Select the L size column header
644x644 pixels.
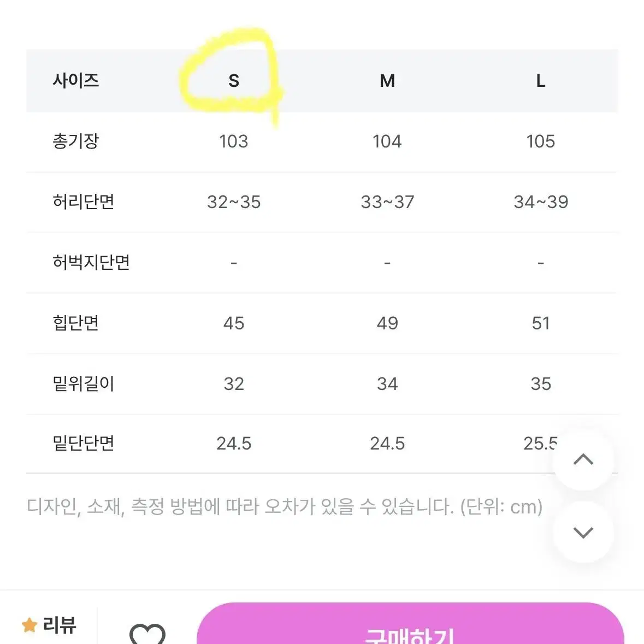pyautogui.click(x=541, y=81)
